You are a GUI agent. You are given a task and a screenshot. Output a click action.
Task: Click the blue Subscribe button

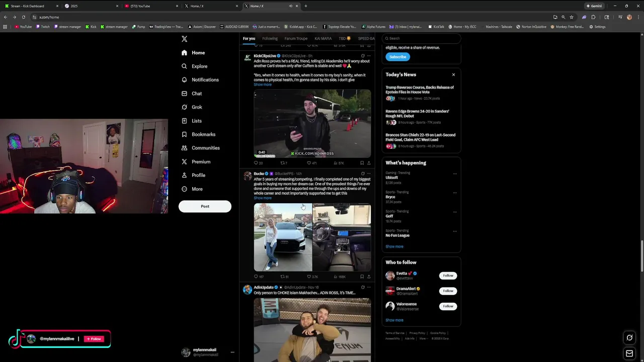397,57
